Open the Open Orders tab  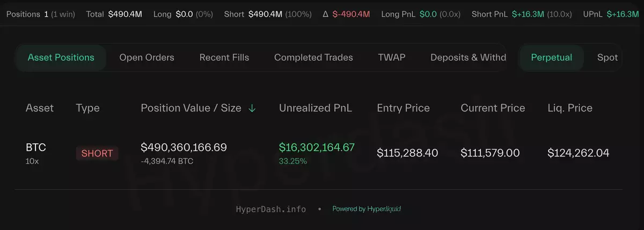click(x=147, y=57)
